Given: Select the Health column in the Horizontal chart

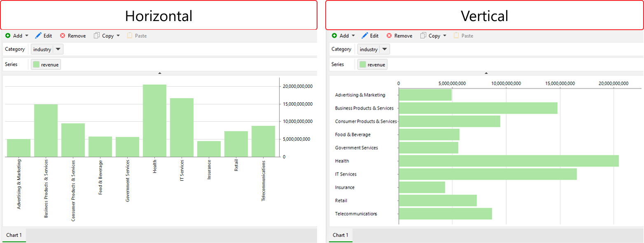Looking at the screenshot, I should (155, 120).
